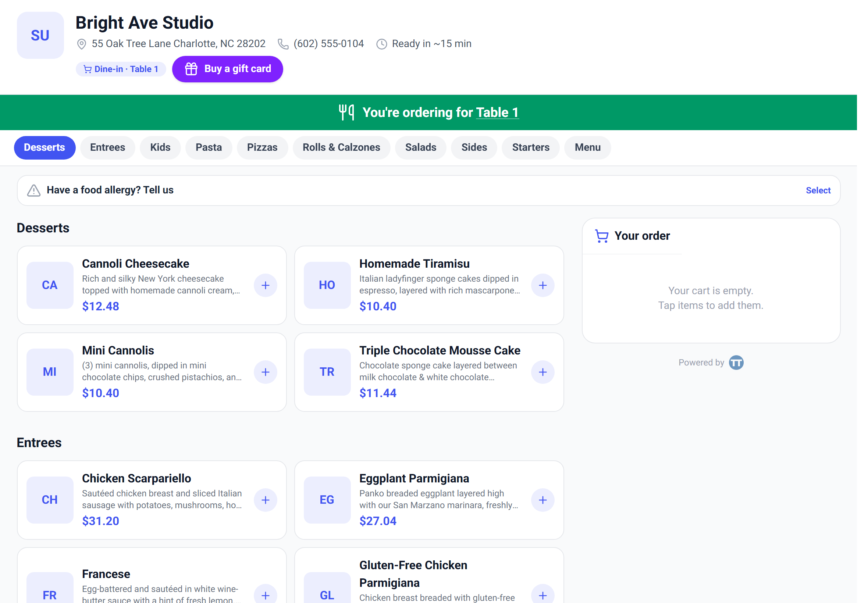Image resolution: width=868 pixels, height=603 pixels.
Task: Click the phone icon beside the number
Action: point(283,44)
